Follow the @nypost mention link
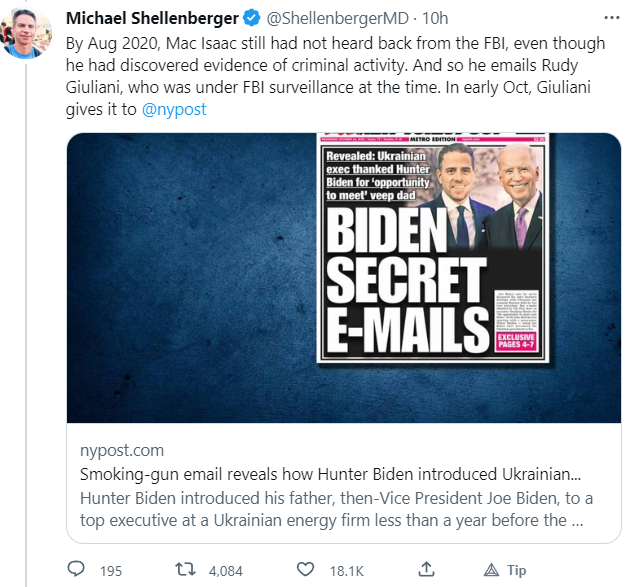The height and width of the screenshot is (587, 626). [x=176, y=109]
